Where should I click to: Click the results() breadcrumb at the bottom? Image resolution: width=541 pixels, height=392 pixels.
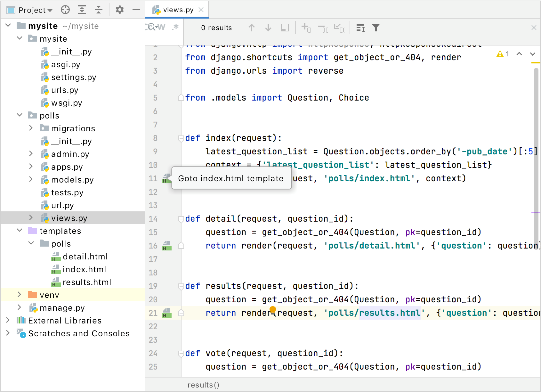tap(203, 385)
